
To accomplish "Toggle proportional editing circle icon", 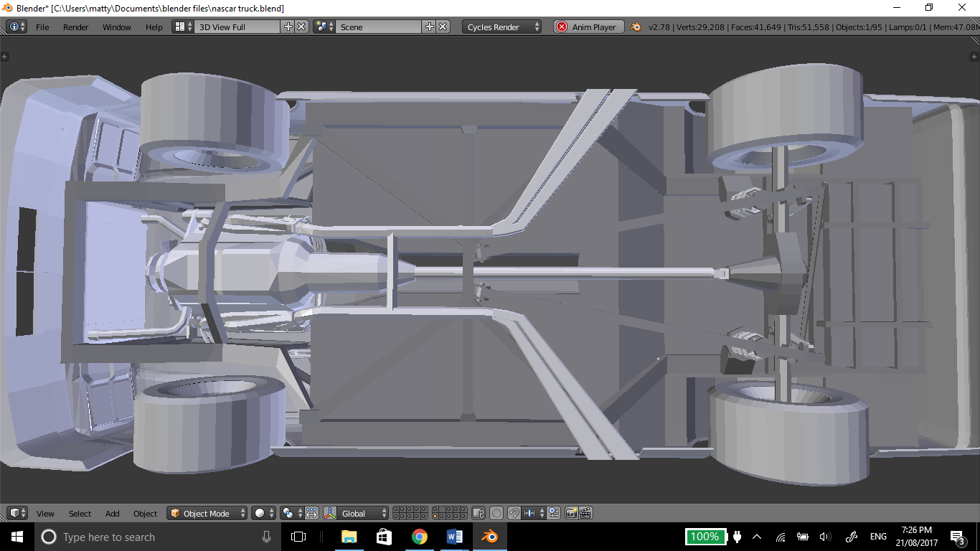I will click(x=496, y=513).
